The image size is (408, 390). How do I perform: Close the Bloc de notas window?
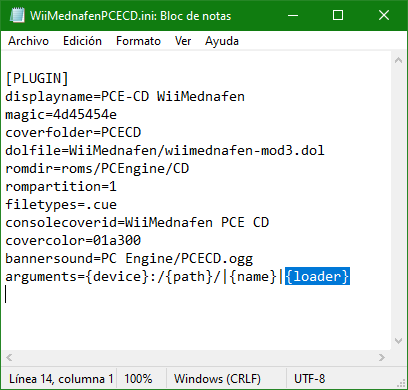click(384, 15)
